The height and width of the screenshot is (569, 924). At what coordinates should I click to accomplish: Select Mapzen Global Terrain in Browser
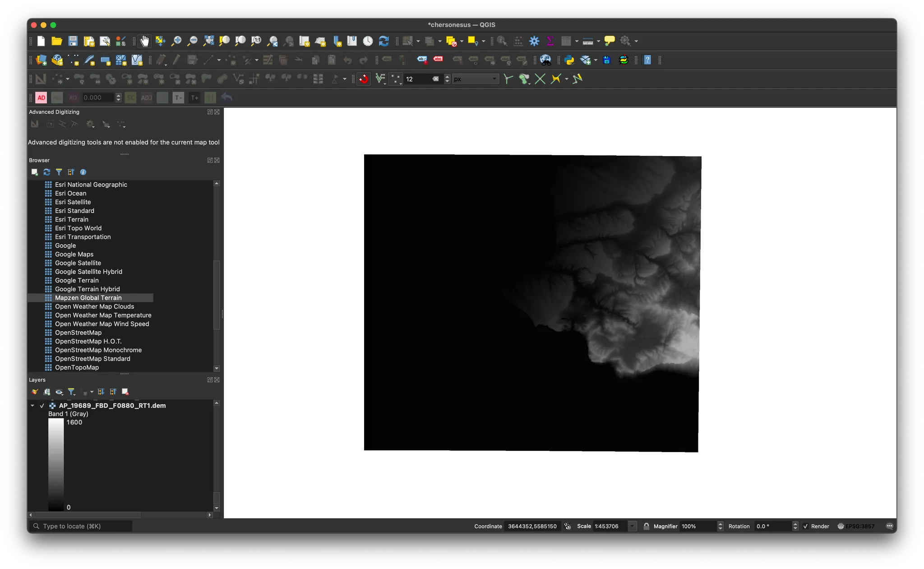tap(88, 298)
